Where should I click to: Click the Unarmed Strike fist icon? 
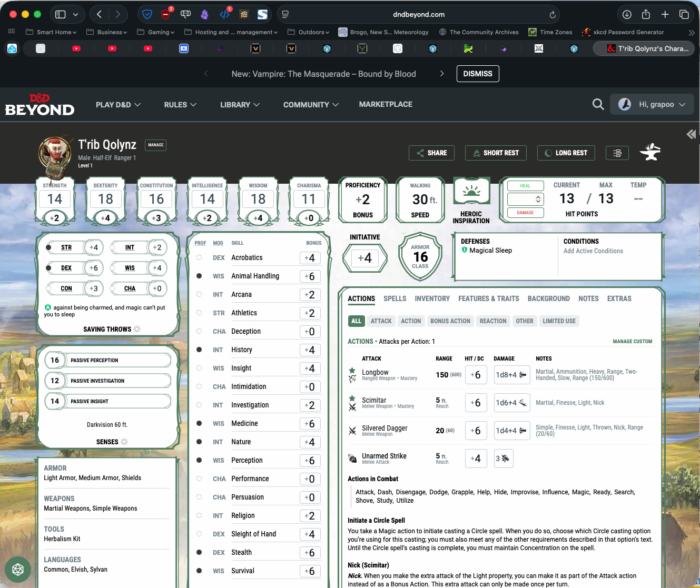click(352, 459)
